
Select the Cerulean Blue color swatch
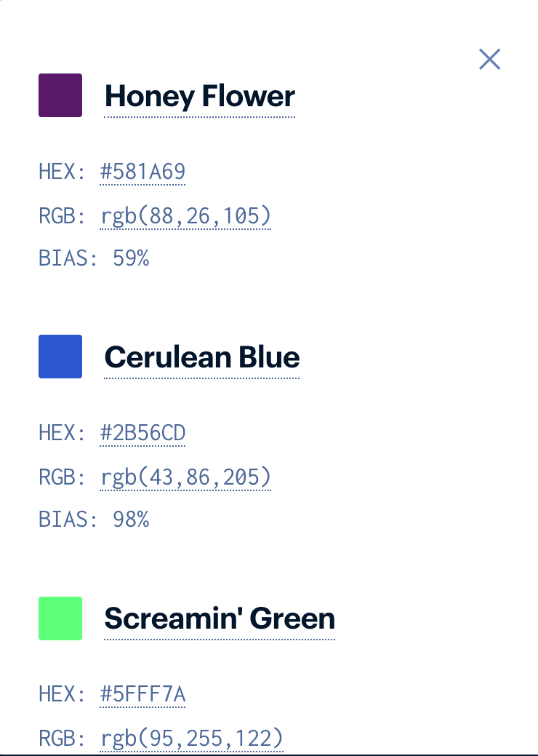tap(60, 357)
